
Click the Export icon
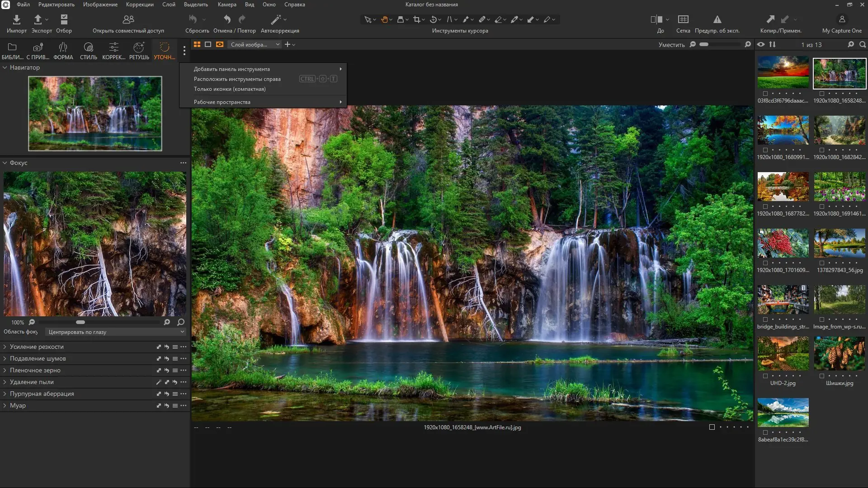pyautogui.click(x=38, y=20)
